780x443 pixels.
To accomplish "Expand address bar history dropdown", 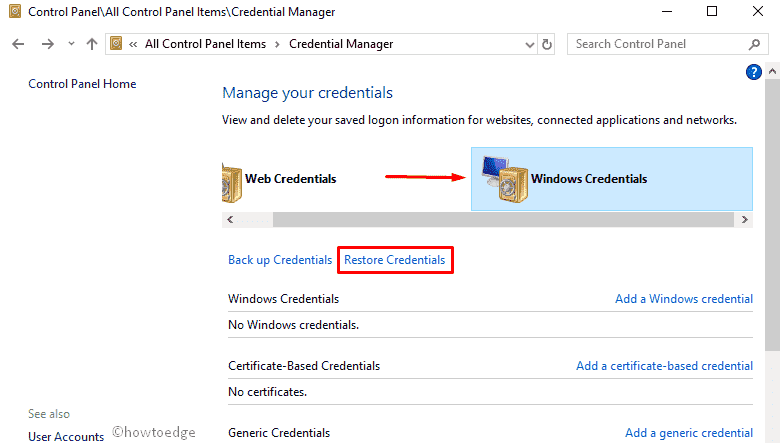I will click(x=530, y=45).
